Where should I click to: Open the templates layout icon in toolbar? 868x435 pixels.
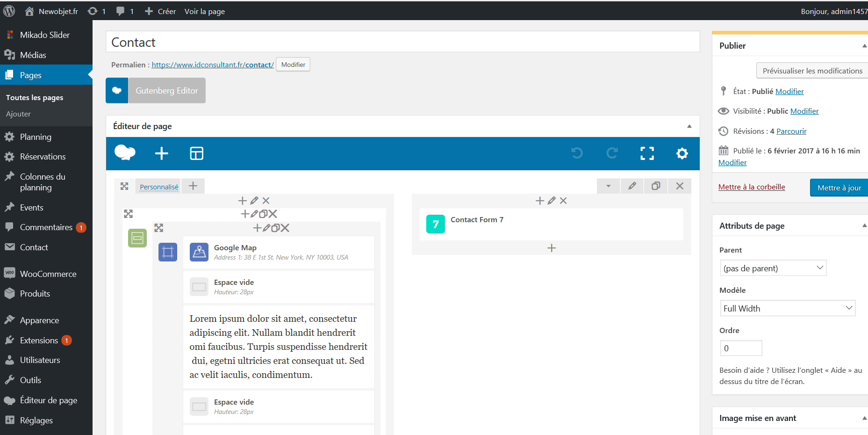[x=196, y=153]
